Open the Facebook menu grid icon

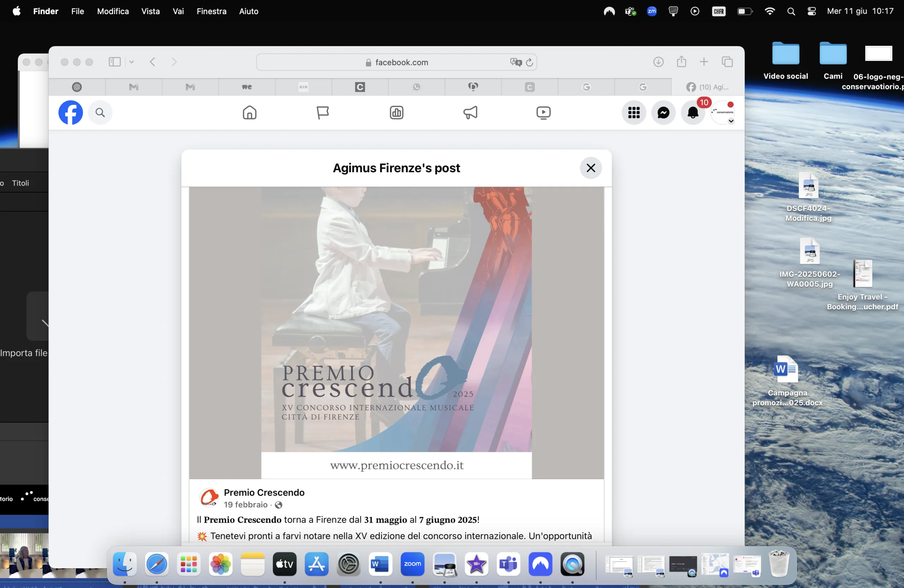click(634, 113)
